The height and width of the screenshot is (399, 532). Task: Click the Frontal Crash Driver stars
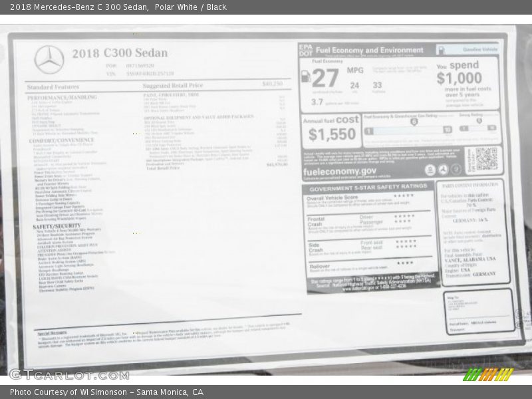404,216
